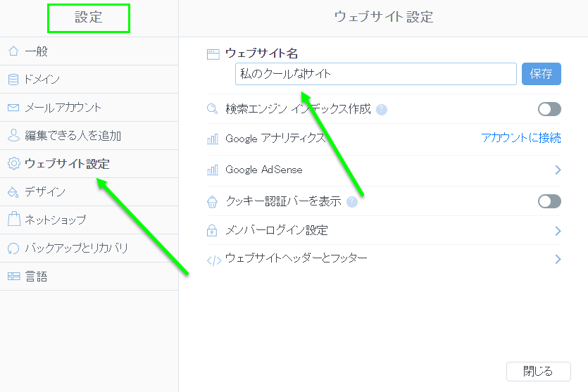The width and height of the screenshot is (588, 392).
Task: Close the dialog with 閉じる
Action: [539, 372]
